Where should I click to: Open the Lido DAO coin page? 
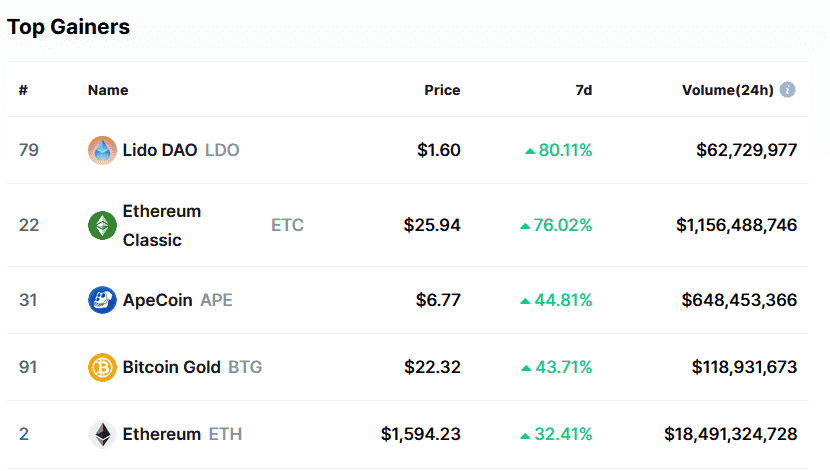160,150
